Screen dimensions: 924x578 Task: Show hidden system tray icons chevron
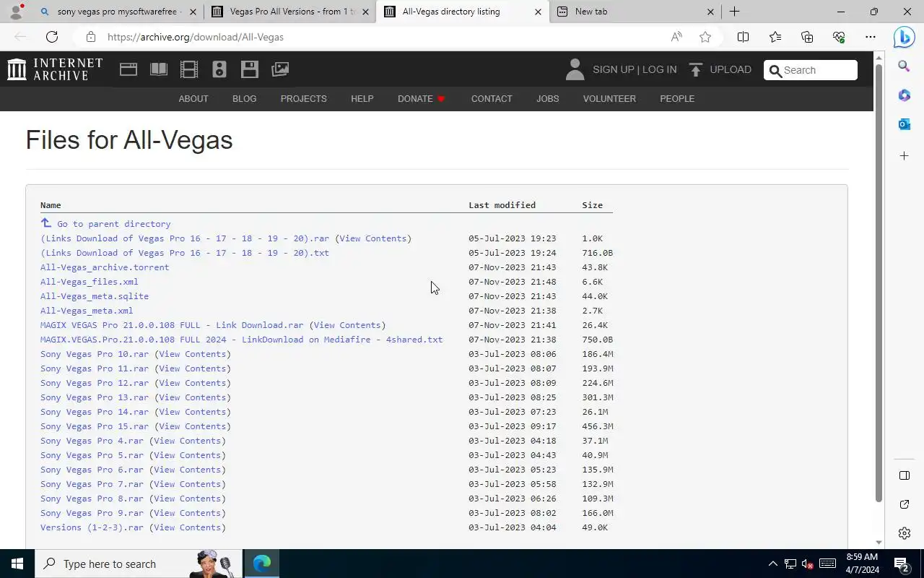tap(772, 564)
